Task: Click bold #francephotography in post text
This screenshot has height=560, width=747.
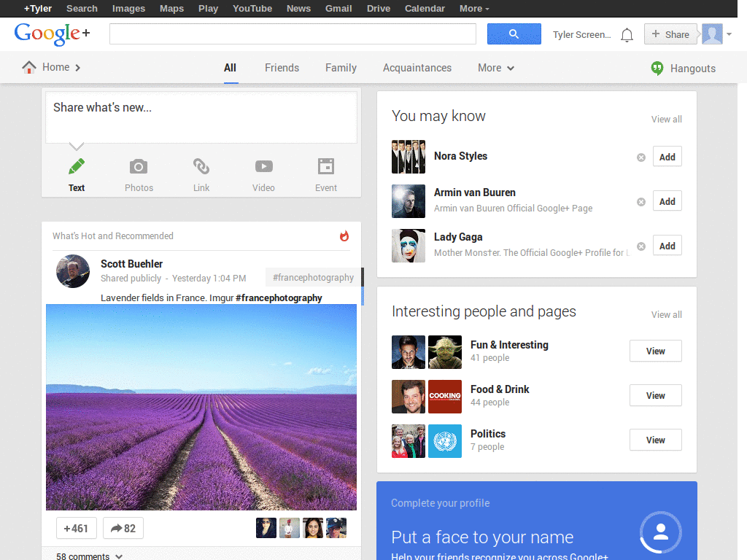Action: click(x=279, y=298)
